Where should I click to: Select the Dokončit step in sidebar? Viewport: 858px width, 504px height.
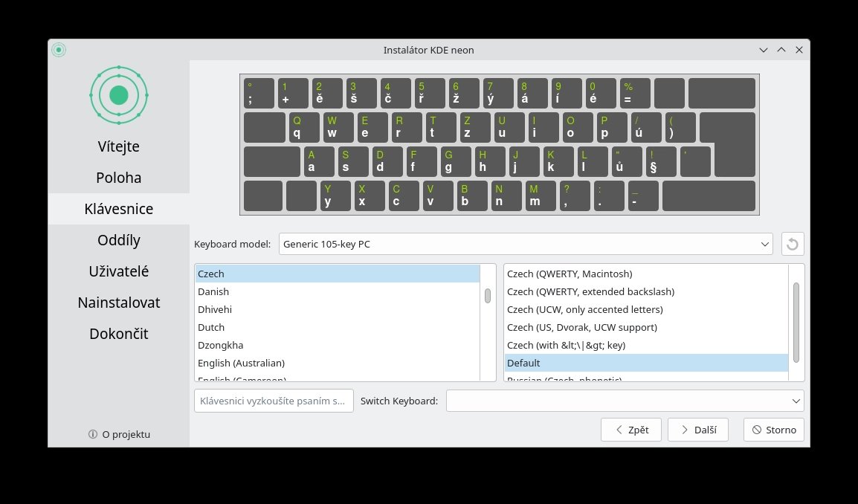[x=119, y=333]
